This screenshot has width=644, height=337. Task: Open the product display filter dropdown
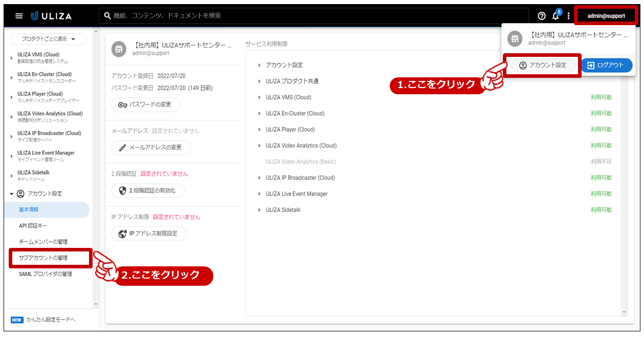point(49,39)
